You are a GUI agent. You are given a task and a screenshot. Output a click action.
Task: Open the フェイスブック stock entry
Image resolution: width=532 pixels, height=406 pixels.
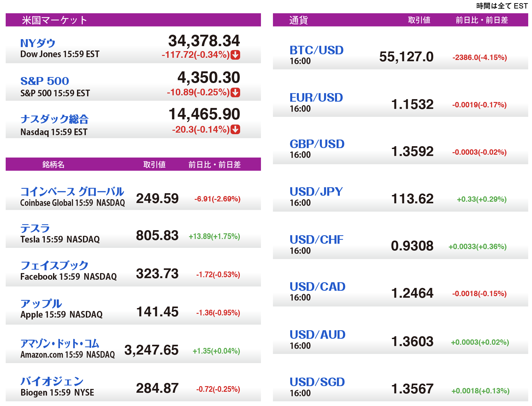point(54,265)
